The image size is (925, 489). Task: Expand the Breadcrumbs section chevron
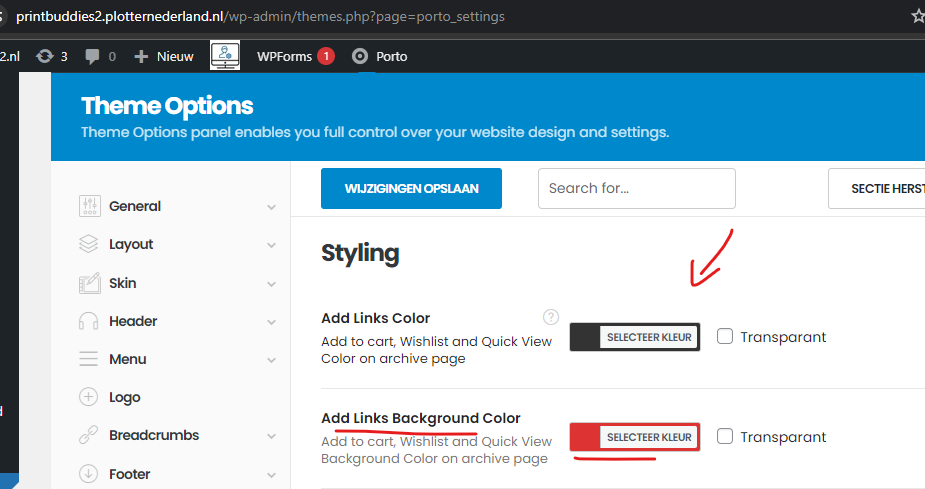pyautogui.click(x=271, y=437)
